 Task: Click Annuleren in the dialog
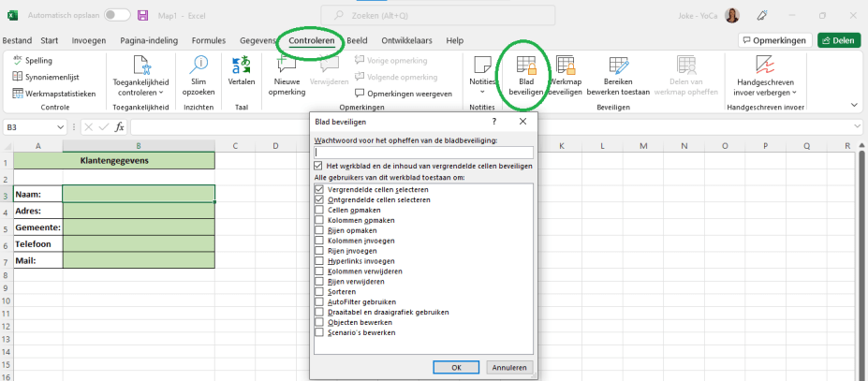pos(509,367)
